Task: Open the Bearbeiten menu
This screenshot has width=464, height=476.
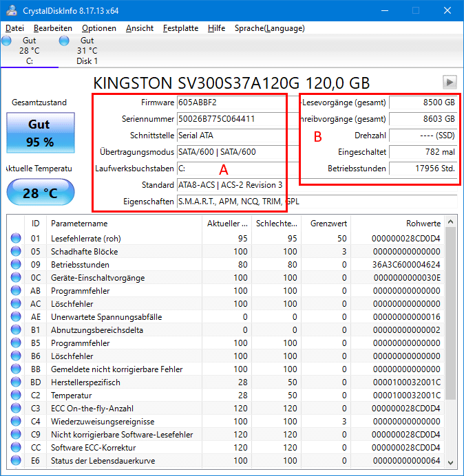Action: click(53, 28)
